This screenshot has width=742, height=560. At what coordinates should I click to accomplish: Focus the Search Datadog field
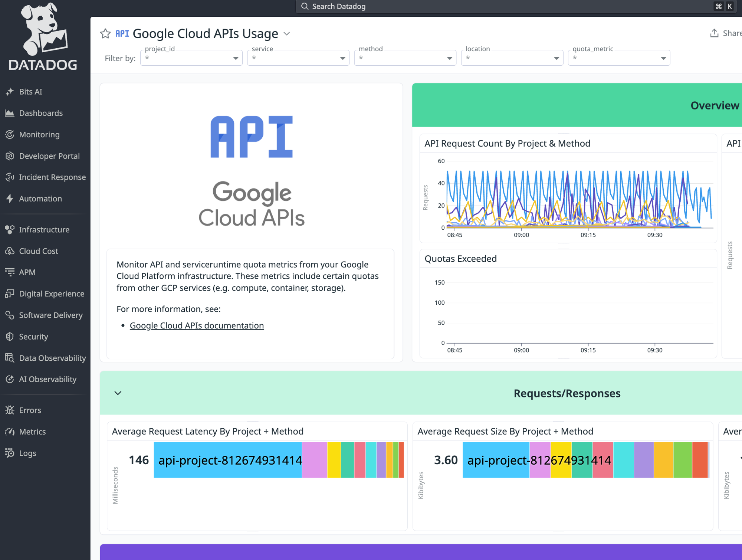[x=516, y=6]
